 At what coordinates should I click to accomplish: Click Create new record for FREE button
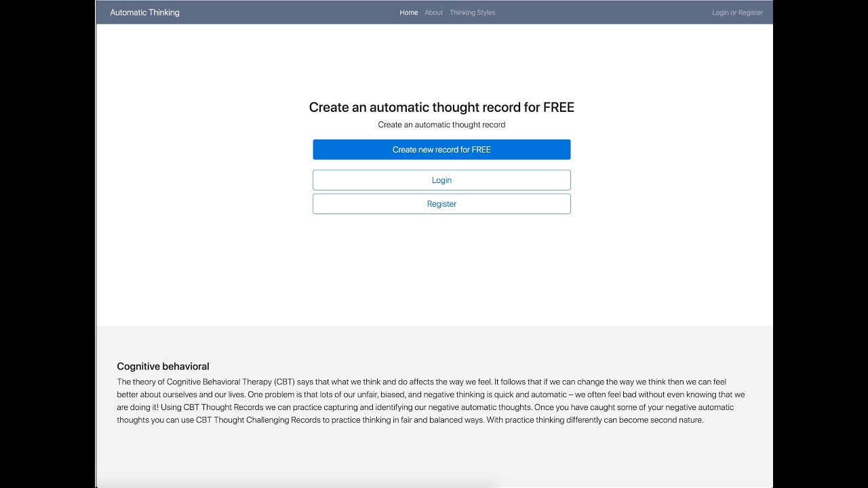pyautogui.click(x=441, y=150)
